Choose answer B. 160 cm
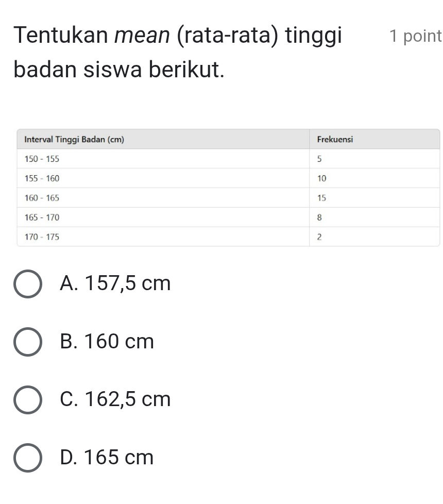The height and width of the screenshot is (504, 443). tap(107, 341)
